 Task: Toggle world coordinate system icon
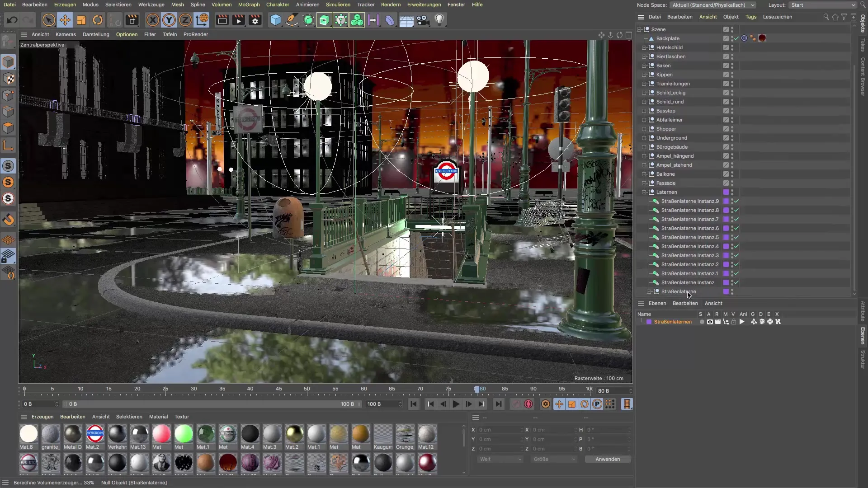click(202, 20)
